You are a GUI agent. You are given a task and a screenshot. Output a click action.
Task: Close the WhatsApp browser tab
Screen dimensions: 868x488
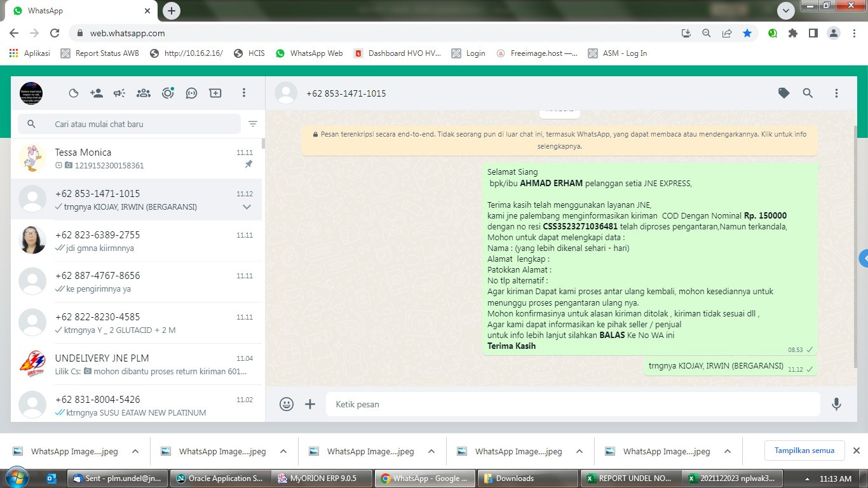147,11
